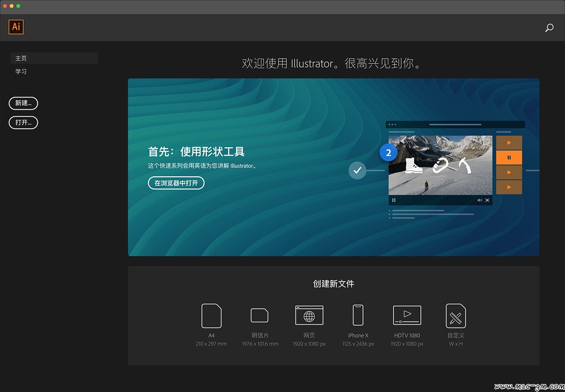Screen dimensions: 565x392
Task: Choose the 网页 web preset icon
Action: pos(309,315)
